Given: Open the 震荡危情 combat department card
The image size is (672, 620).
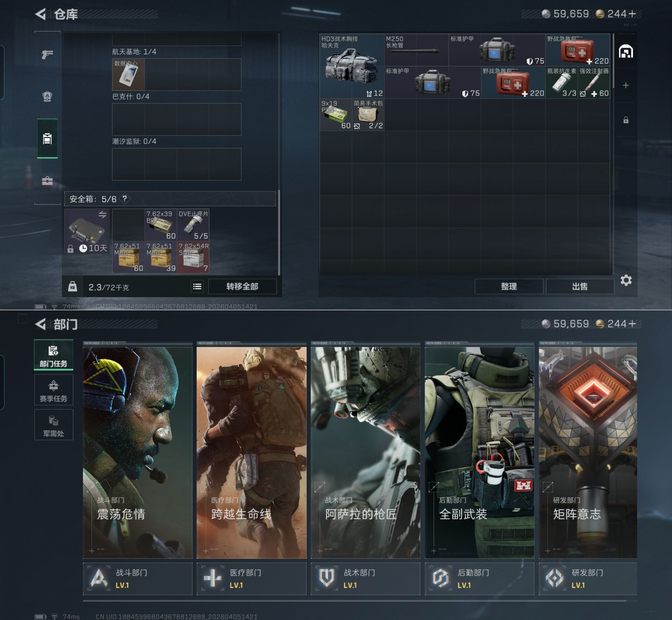Looking at the screenshot, I should point(138,452).
